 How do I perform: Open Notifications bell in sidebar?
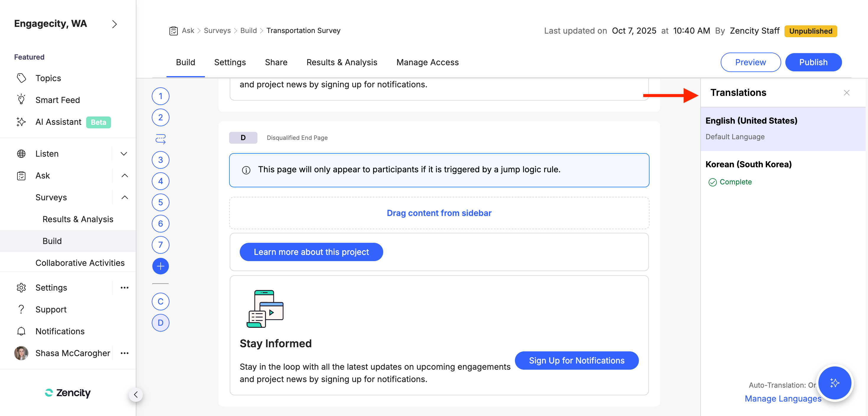[60, 331]
